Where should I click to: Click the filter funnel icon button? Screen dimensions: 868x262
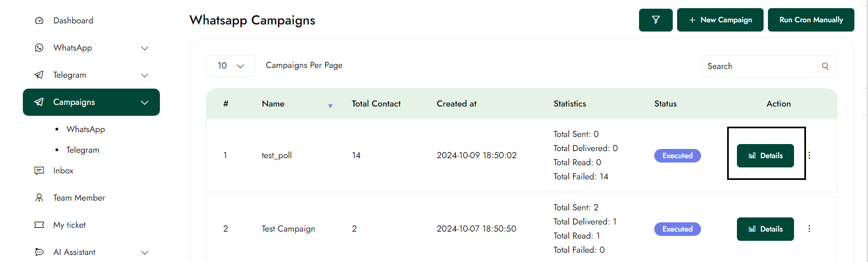click(x=655, y=20)
